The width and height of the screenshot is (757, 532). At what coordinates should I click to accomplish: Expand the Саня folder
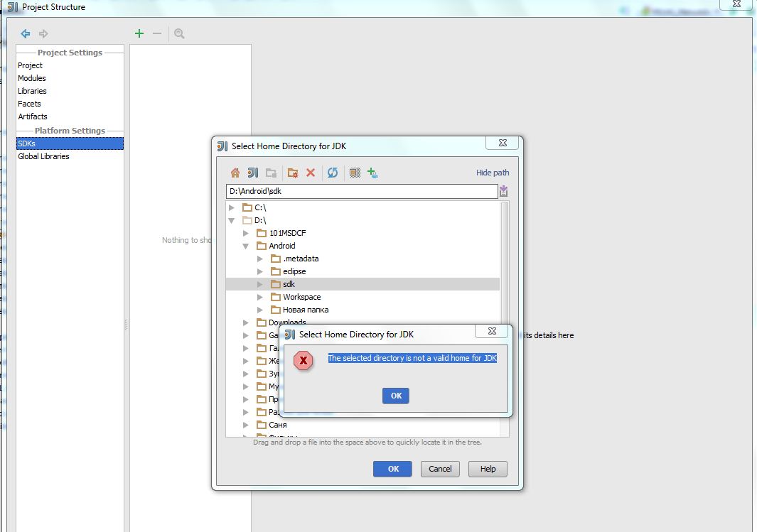(246, 425)
